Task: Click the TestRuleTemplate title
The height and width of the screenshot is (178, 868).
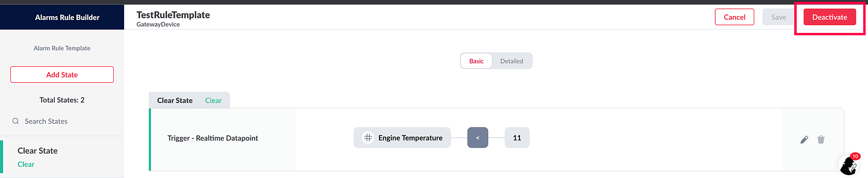Action: coord(173,15)
